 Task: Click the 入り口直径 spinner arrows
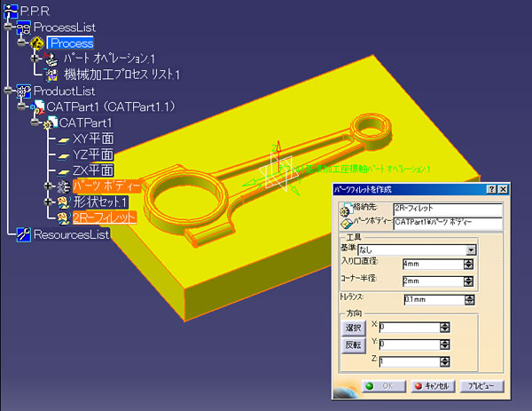(x=469, y=265)
